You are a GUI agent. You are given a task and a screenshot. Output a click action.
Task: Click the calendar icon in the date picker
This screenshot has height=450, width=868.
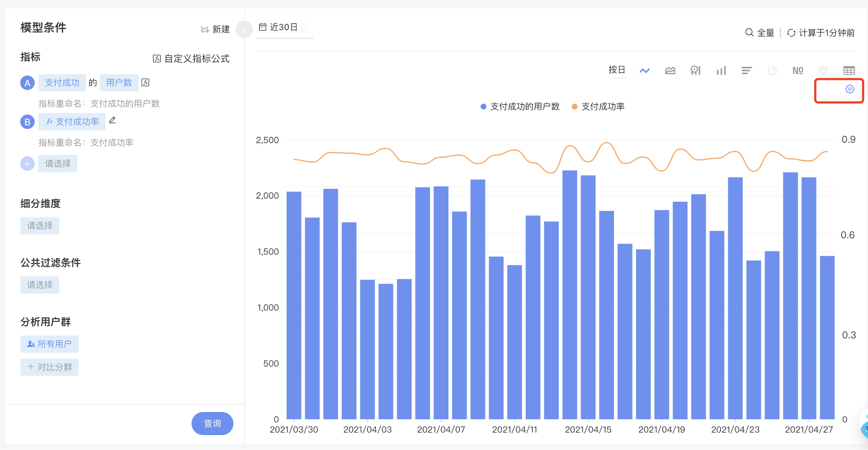[x=263, y=27]
